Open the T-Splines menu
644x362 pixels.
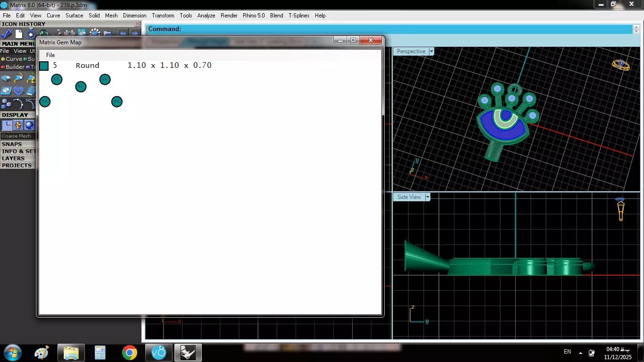pos(299,16)
